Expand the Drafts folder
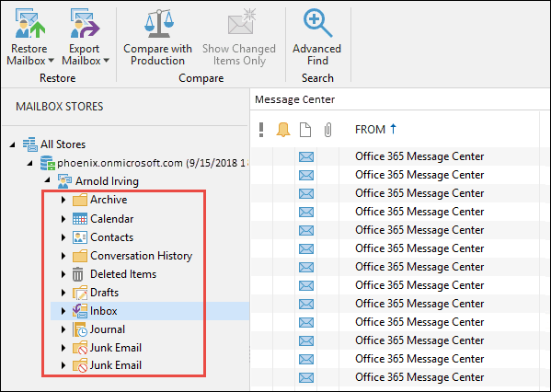The height and width of the screenshot is (392, 551). click(63, 292)
